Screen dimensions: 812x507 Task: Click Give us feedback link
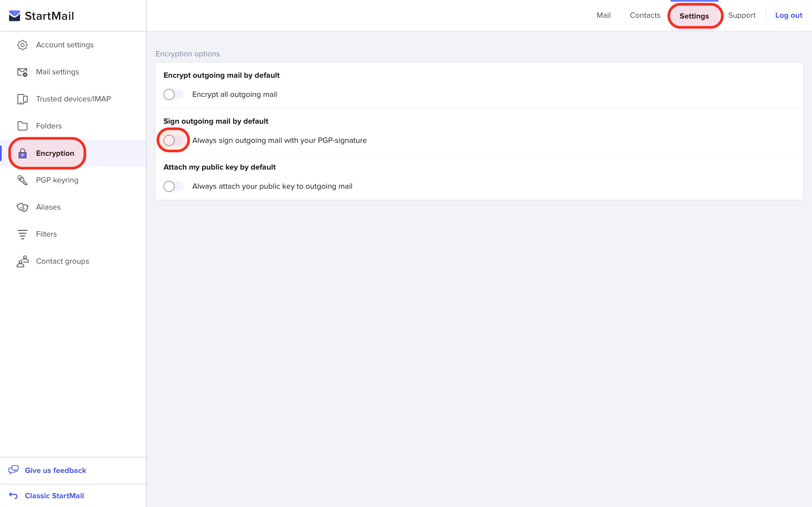click(55, 470)
